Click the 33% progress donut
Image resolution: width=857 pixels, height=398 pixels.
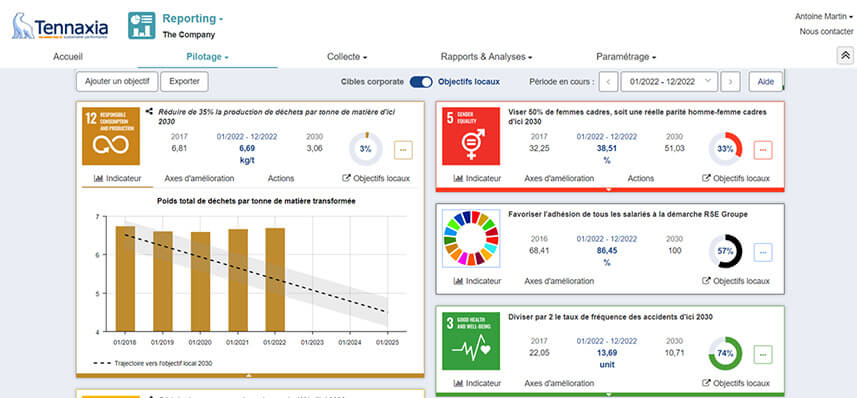click(725, 149)
